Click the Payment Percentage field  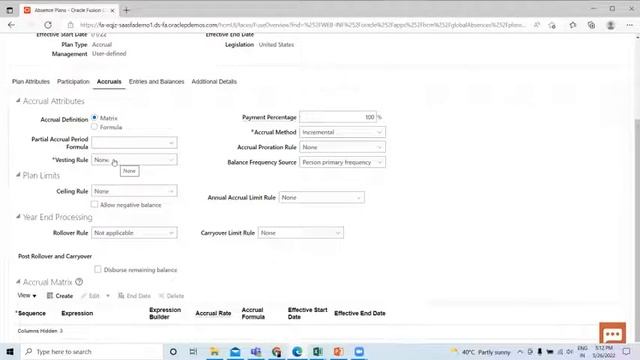coord(338,117)
